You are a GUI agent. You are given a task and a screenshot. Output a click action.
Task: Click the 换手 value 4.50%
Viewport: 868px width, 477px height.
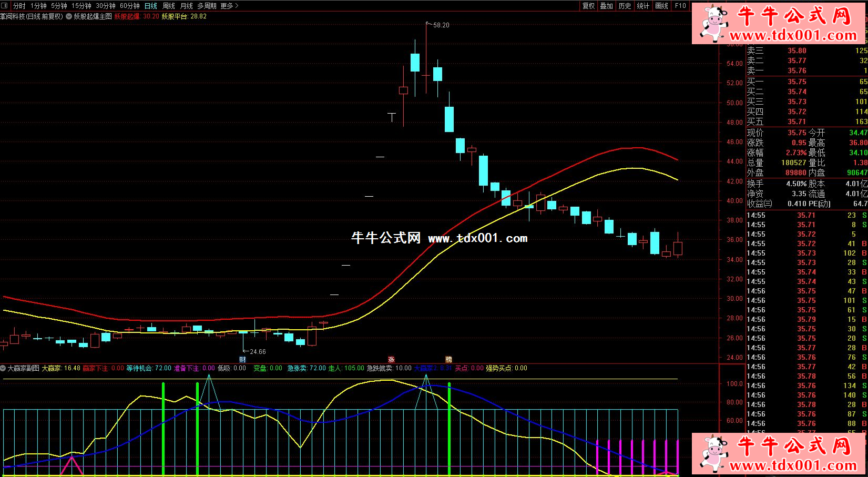tap(796, 184)
